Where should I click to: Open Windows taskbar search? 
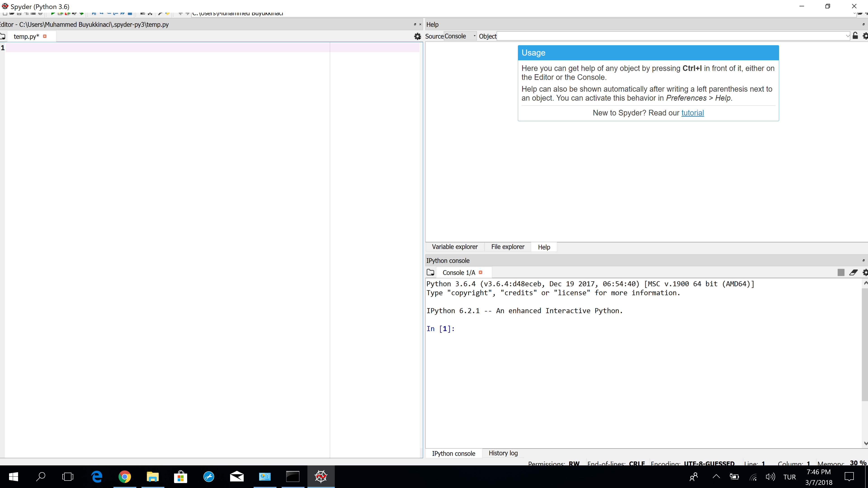pos(41,477)
